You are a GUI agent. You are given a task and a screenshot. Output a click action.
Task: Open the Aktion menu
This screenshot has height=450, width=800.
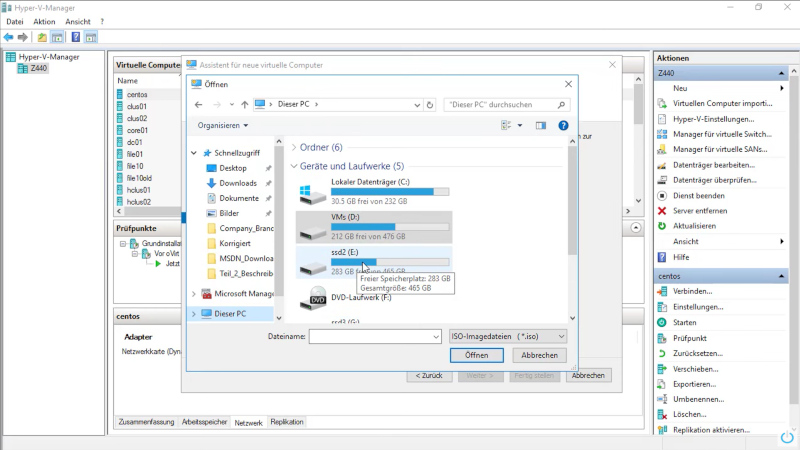[44, 21]
